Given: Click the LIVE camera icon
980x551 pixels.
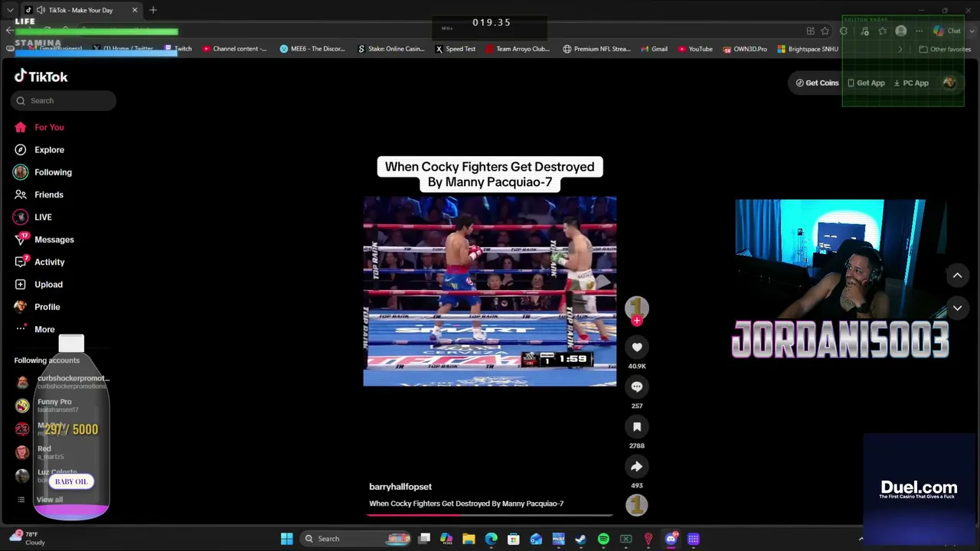Looking at the screenshot, I should coord(21,217).
